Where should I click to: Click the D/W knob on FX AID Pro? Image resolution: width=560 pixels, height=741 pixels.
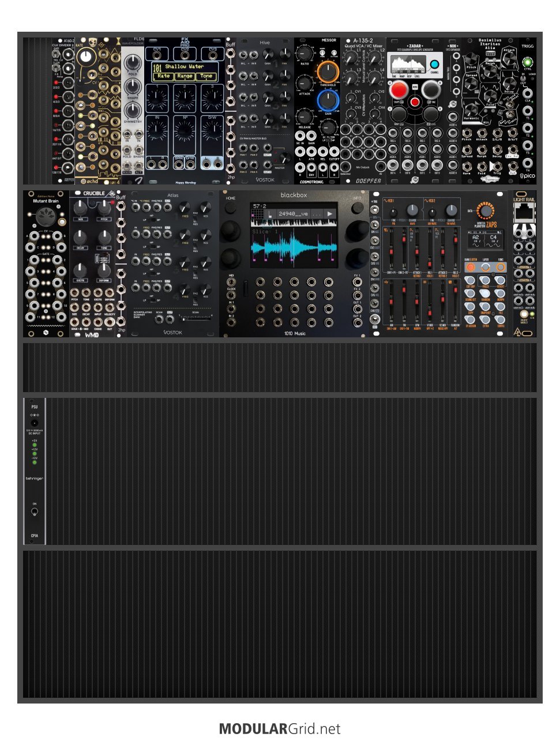click(x=212, y=131)
